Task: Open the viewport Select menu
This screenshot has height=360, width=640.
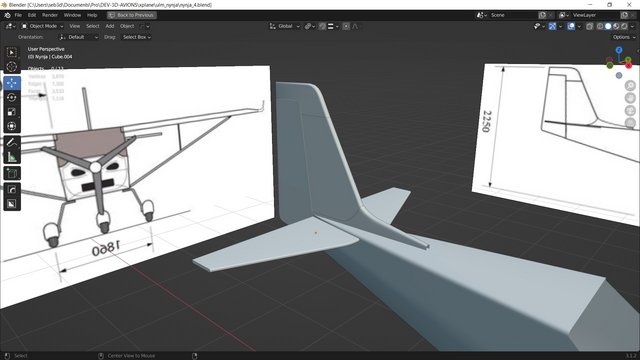Action: click(93, 26)
